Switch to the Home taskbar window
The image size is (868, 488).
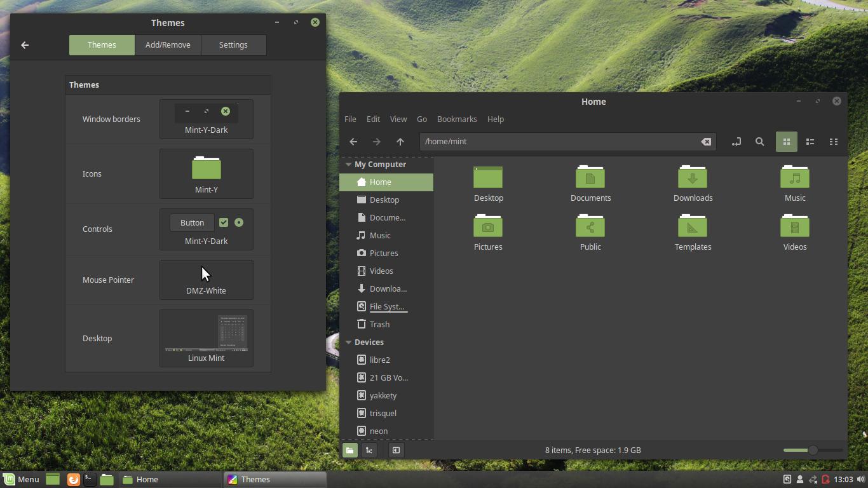coord(170,480)
